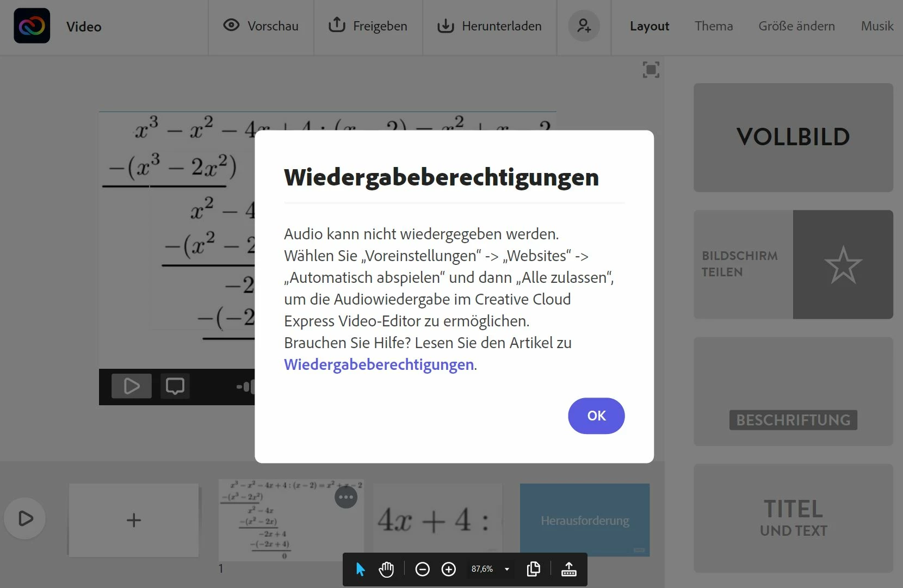Image resolution: width=903 pixels, height=588 pixels.
Task: Click the 87,6% zoom value
Action: [482, 569]
